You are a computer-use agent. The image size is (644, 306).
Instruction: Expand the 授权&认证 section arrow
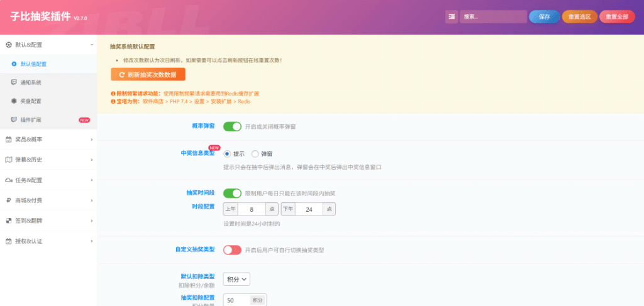click(x=92, y=241)
